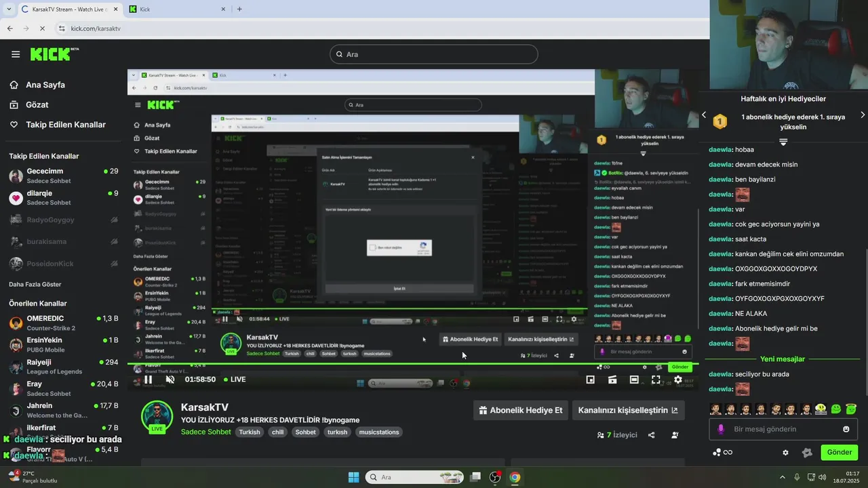Image resolution: width=868 pixels, height=488 pixels.
Task: Pause the live stream player
Action: pos(149,380)
